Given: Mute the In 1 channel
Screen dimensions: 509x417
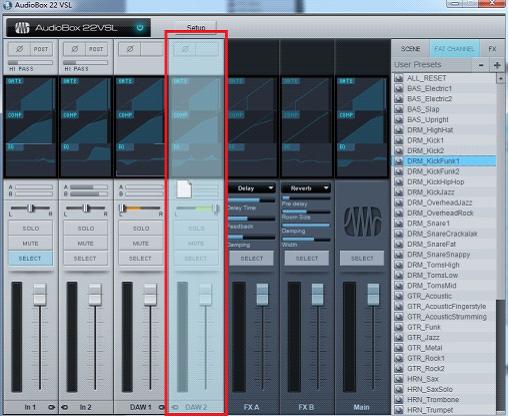Looking at the screenshot, I should 31,244.
